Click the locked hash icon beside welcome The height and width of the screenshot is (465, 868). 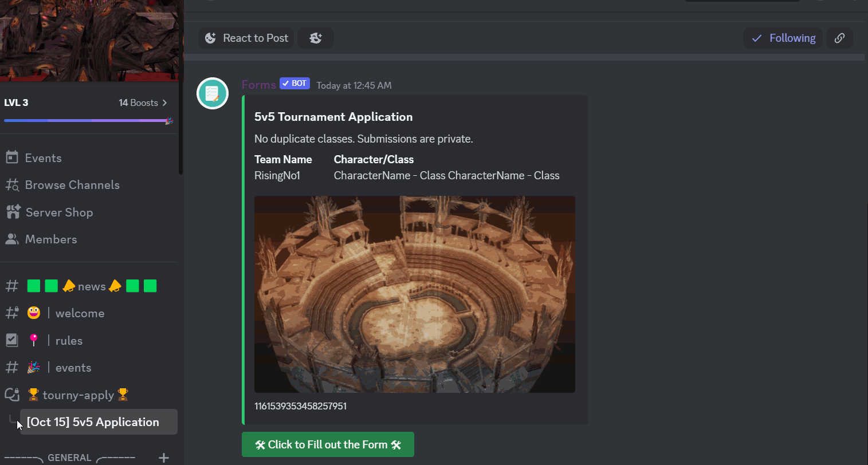pyautogui.click(x=12, y=313)
